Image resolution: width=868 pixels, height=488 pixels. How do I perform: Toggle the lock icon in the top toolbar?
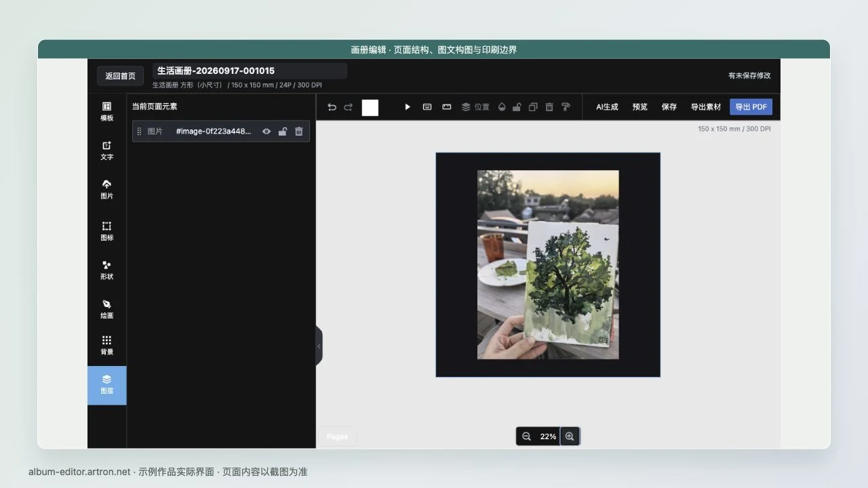click(x=517, y=107)
